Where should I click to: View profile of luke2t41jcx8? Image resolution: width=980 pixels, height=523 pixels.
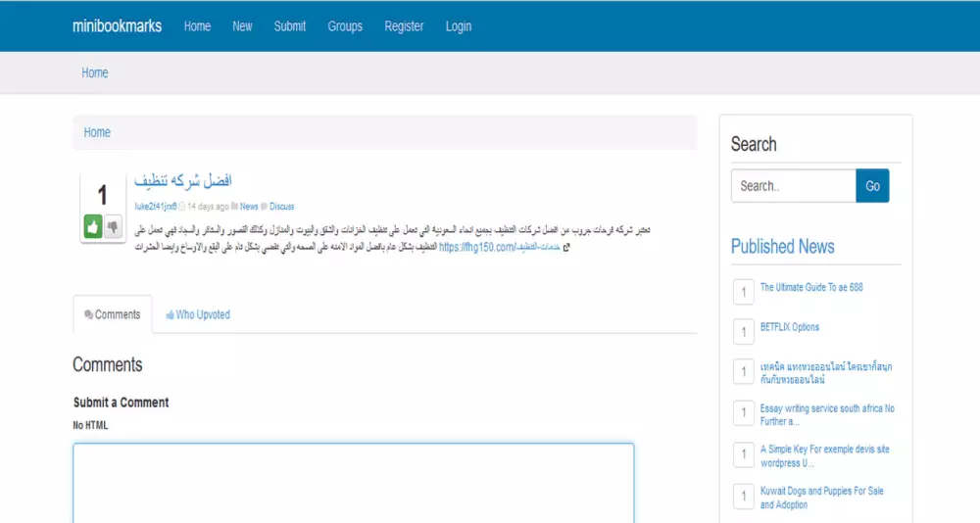coord(156,207)
